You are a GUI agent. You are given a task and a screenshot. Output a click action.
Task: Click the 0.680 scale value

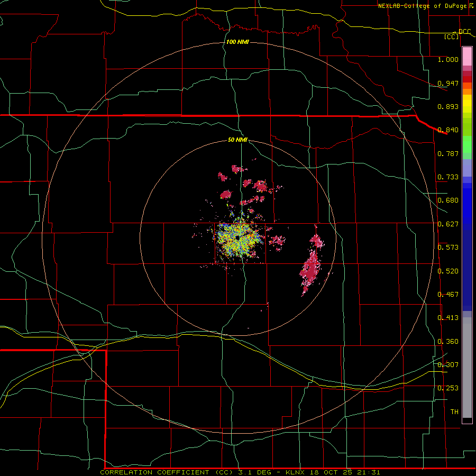448,200
